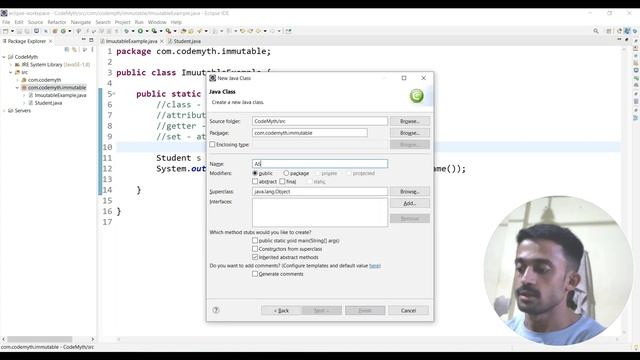Image resolution: width=640 pixels, height=360 pixels.
Task: Enable Constructors from superclass checkbox
Action: pos(255,249)
